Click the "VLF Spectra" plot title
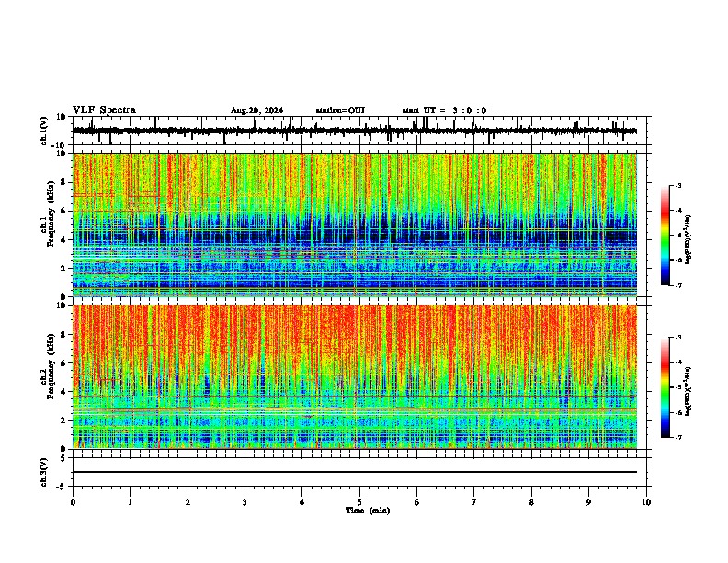Viewport: 728px width, 563px height. (x=104, y=110)
